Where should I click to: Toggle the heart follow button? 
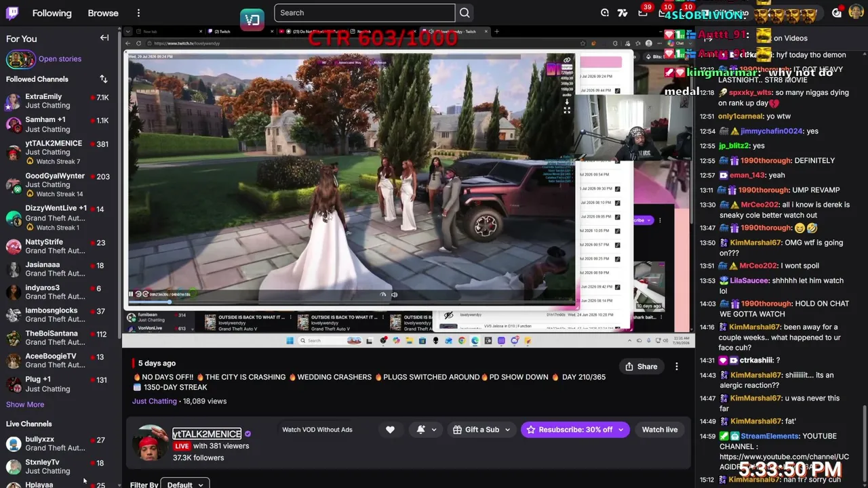click(x=390, y=430)
